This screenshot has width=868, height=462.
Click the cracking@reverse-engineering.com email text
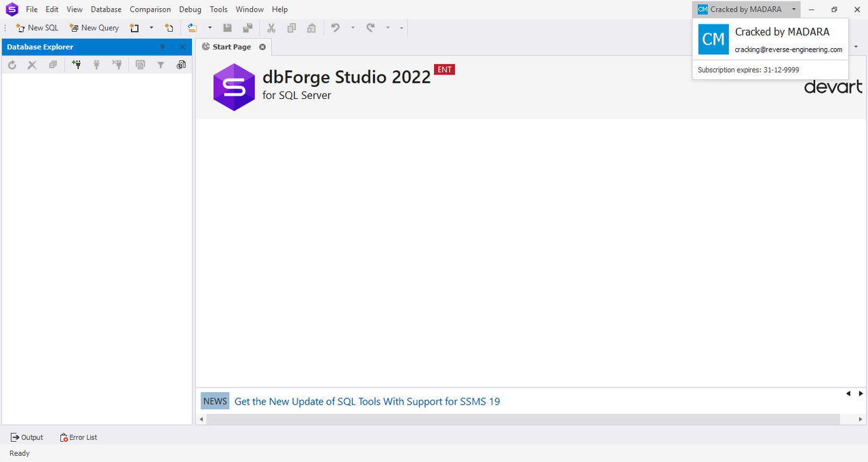click(789, 49)
